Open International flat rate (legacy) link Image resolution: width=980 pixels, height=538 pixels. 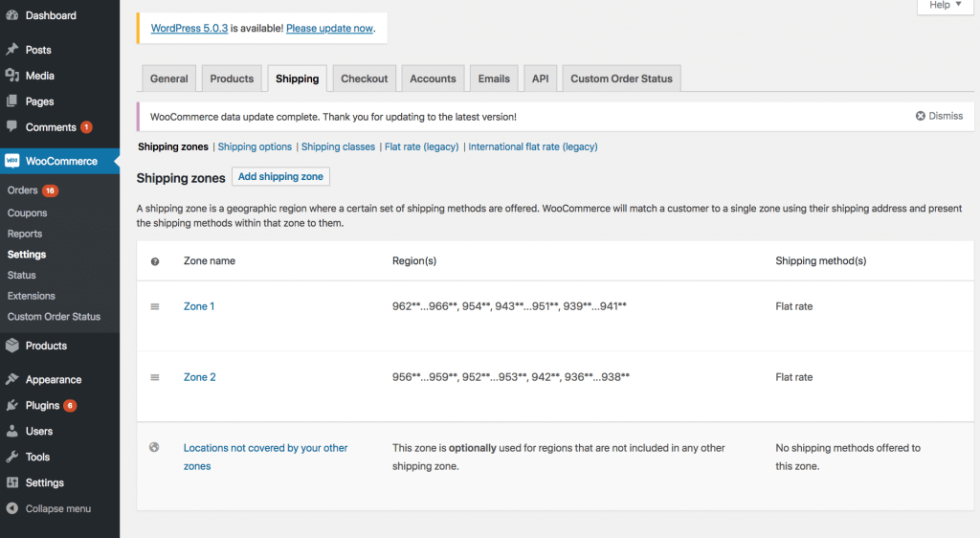click(x=533, y=146)
